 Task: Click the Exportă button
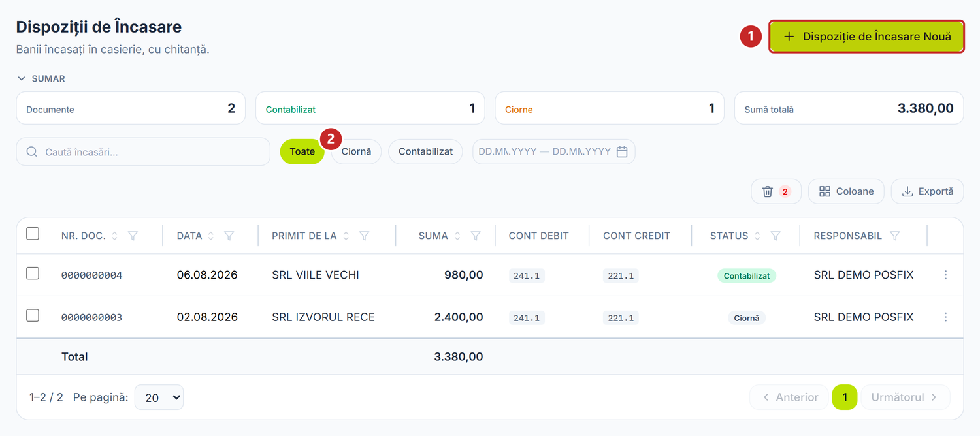tap(927, 191)
